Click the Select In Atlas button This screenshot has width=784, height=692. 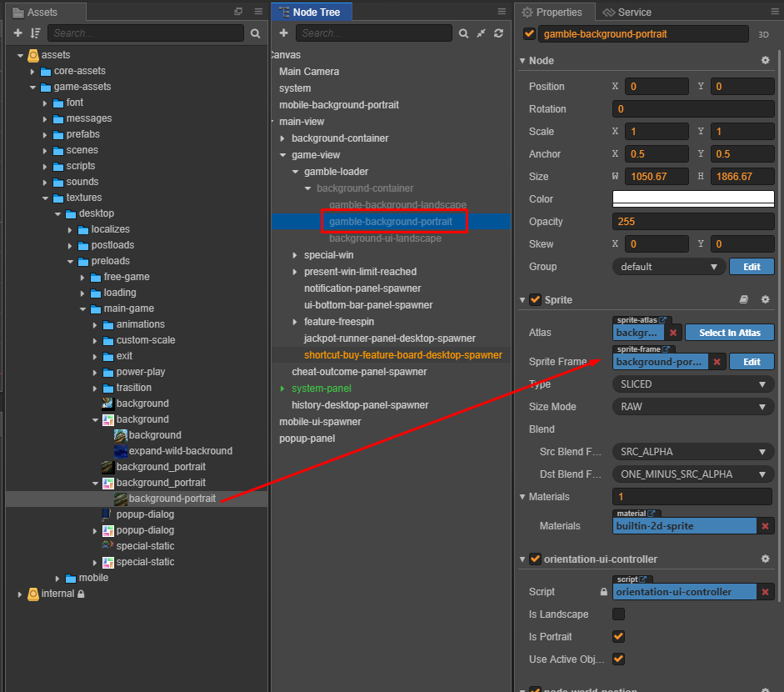(x=730, y=333)
